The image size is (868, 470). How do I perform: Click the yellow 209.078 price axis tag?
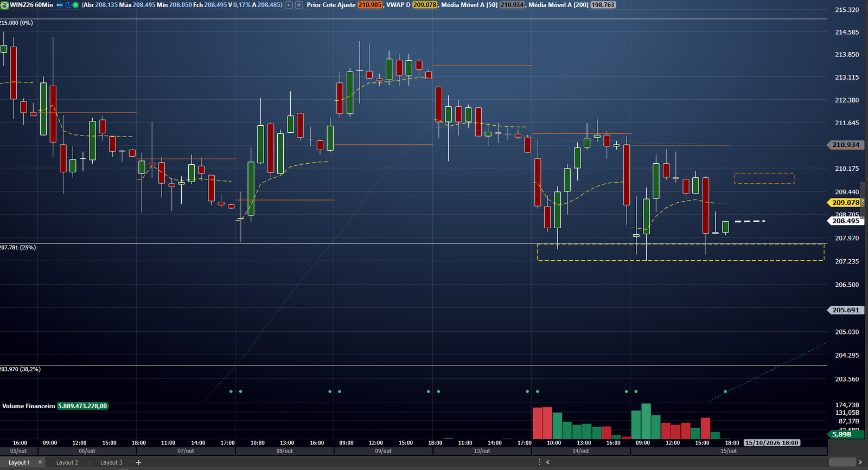(x=845, y=202)
